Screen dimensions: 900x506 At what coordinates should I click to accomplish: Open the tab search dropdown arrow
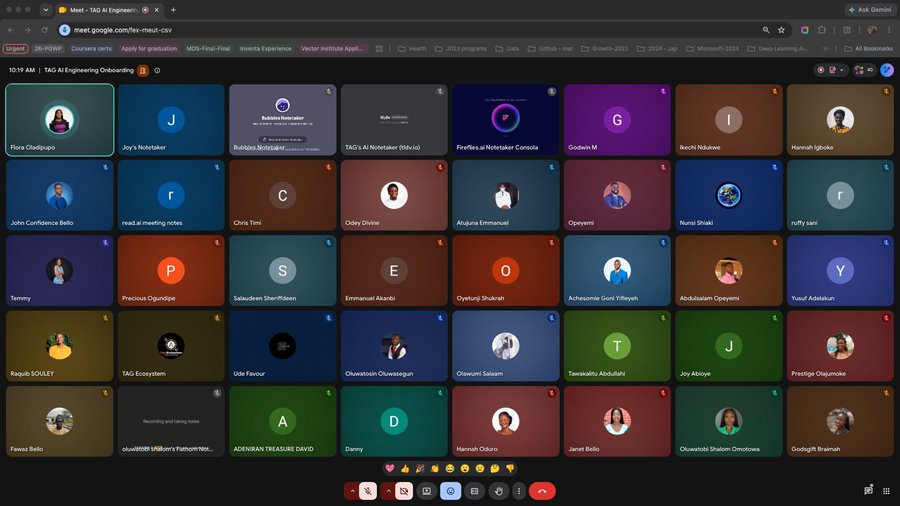click(45, 10)
